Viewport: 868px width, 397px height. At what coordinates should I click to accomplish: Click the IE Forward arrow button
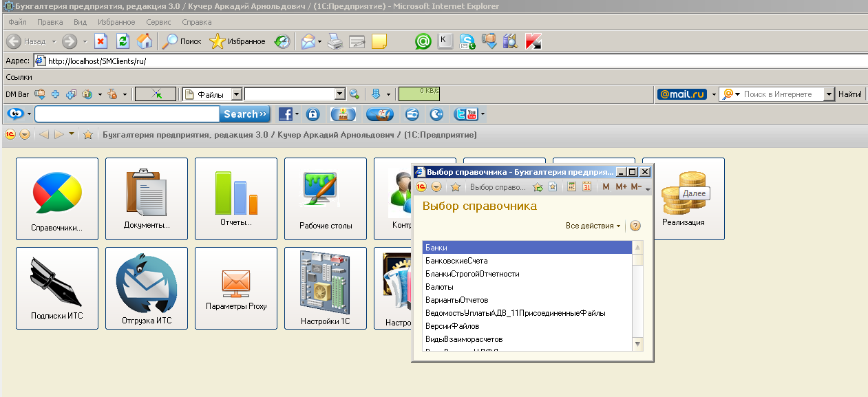[70, 41]
